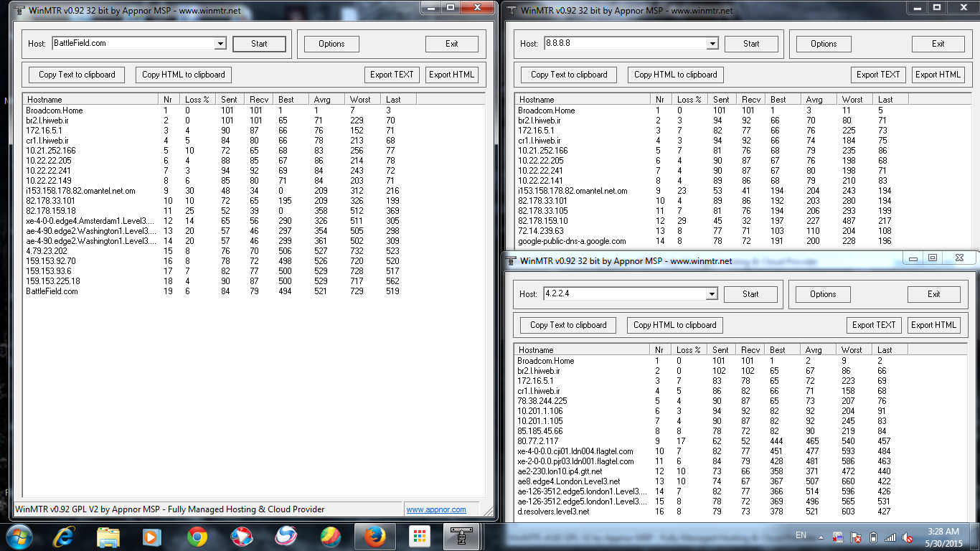The height and width of the screenshot is (551, 980).
Task: Click into the Host field containing 4.2.2.4
Action: (623, 294)
